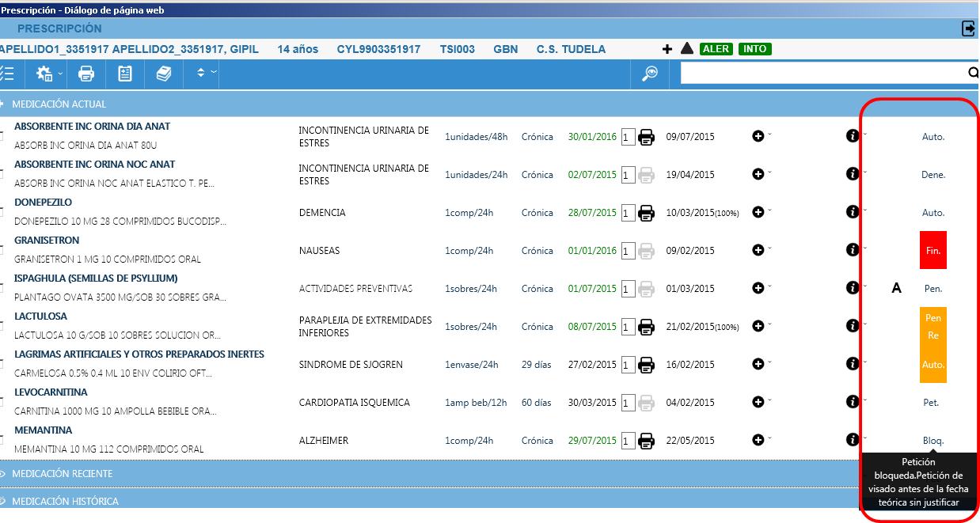Open the plus dropdown for Lactulosa

click(758, 326)
